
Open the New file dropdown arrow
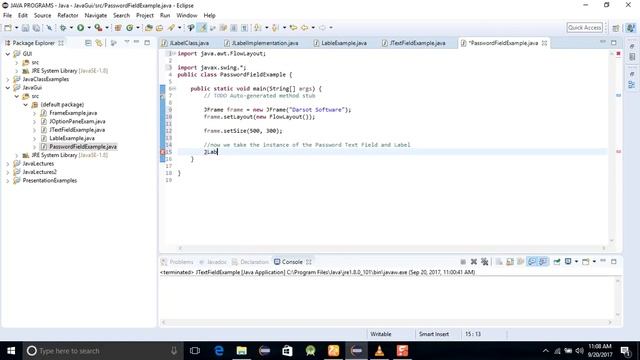coord(16,28)
